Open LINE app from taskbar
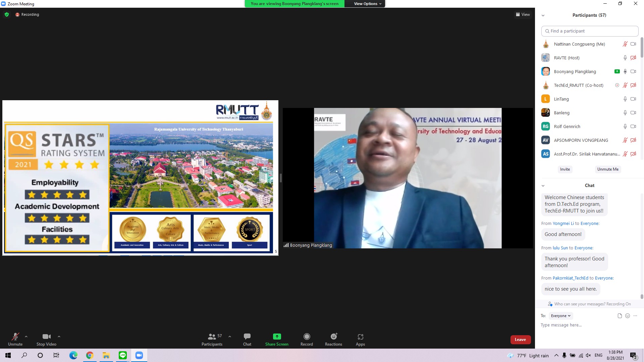The height and width of the screenshot is (362, 644). point(123,355)
